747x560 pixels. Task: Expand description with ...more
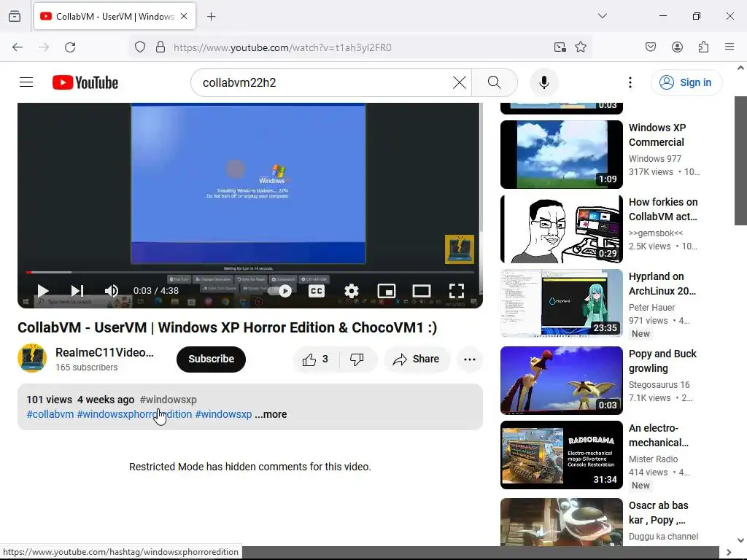pyautogui.click(x=271, y=414)
